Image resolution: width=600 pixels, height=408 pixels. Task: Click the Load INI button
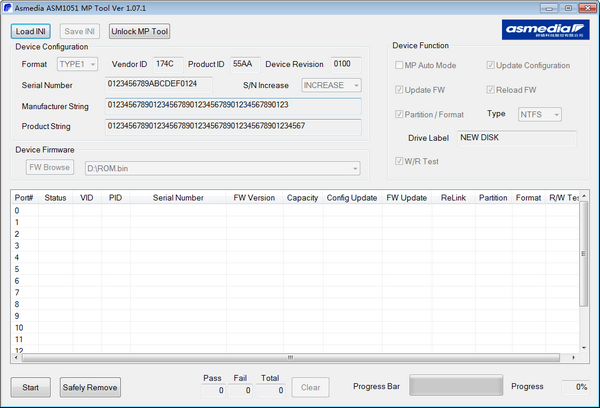31,31
